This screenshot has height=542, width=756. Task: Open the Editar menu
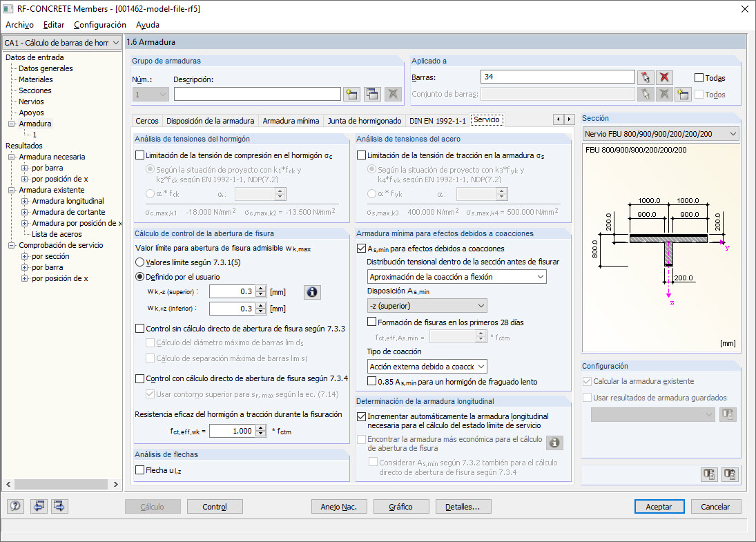[54, 25]
